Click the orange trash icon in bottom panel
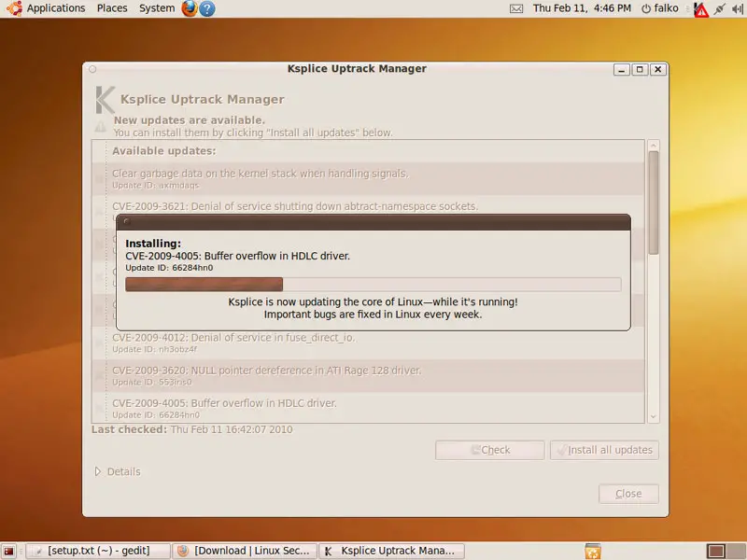 593,551
